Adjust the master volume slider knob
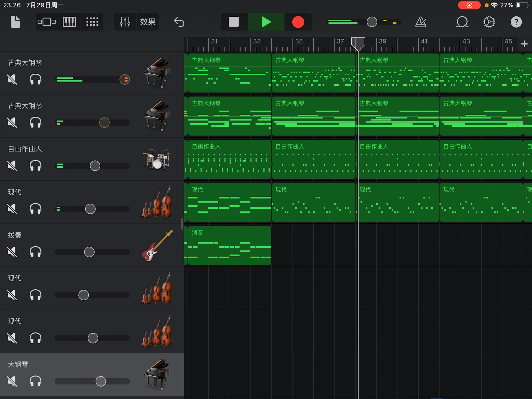Screen dimensions: 532x399 tap(372, 22)
